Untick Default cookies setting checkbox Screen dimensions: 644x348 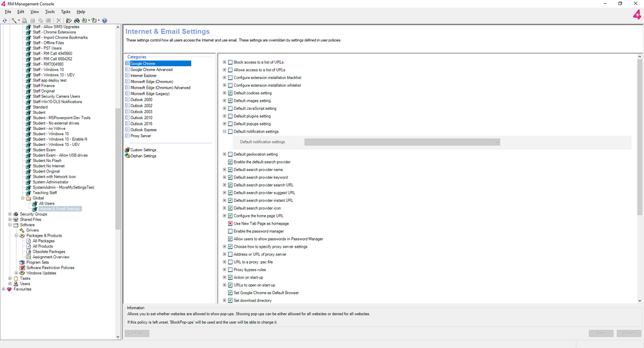point(230,93)
